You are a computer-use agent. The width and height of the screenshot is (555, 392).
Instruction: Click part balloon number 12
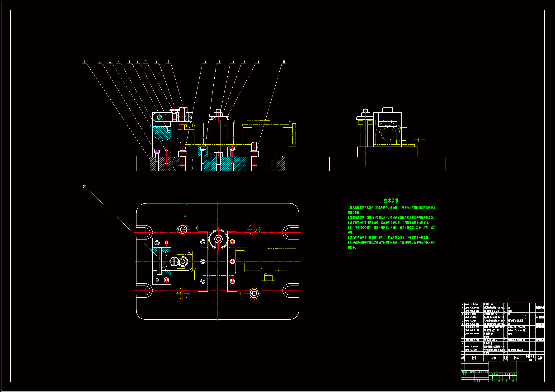(x=232, y=62)
